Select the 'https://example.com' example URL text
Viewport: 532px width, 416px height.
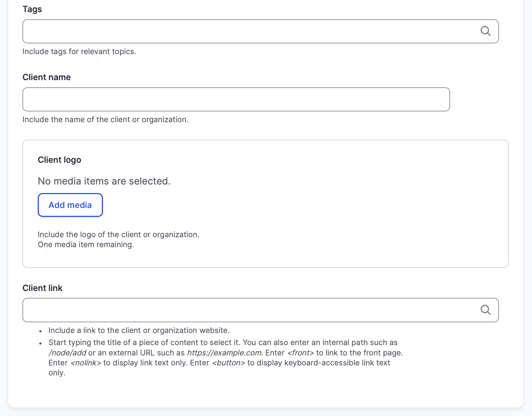click(224, 353)
